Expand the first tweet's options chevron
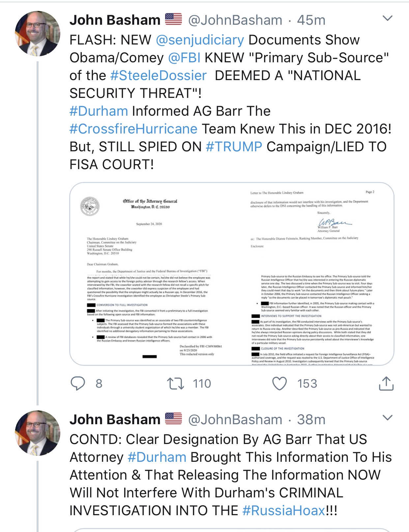The width and height of the screenshot is (409, 532). tap(388, 18)
